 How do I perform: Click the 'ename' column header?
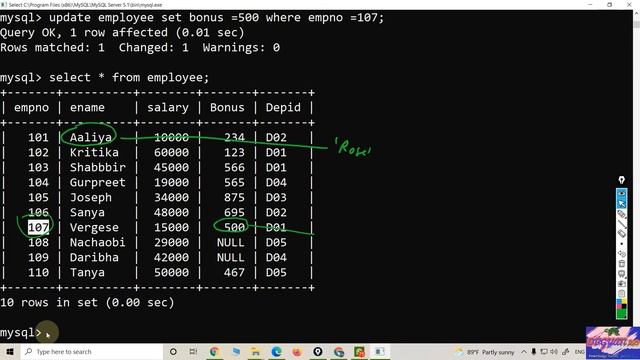click(x=87, y=108)
